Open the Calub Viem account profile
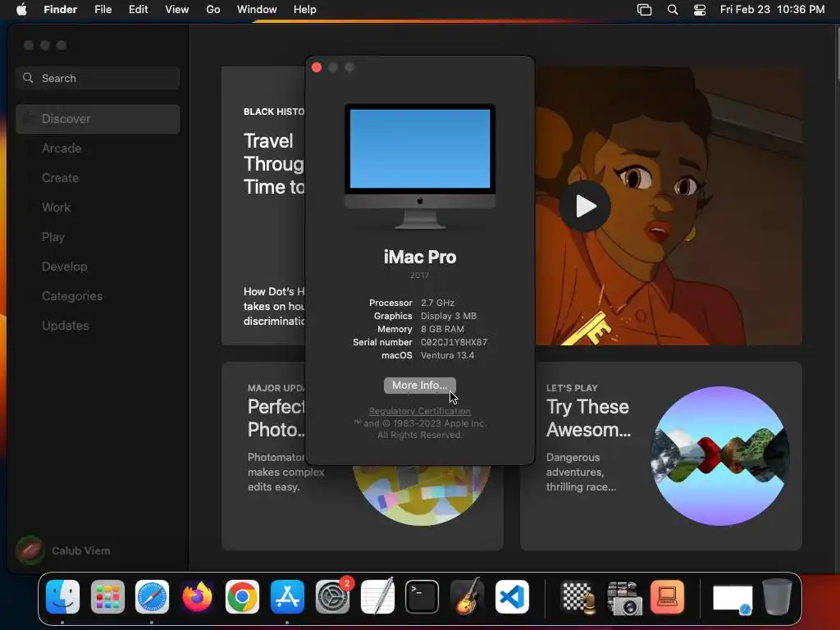840x630 pixels. tap(63, 550)
